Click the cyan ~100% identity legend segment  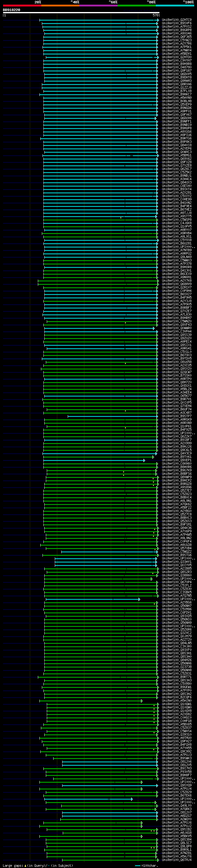pyautogui.click(x=175, y=6)
